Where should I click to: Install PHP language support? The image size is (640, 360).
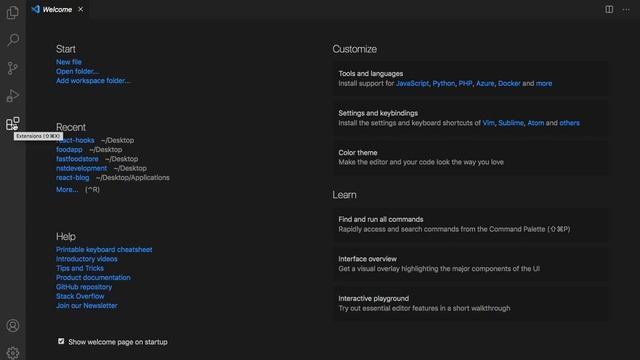click(465, 83)
